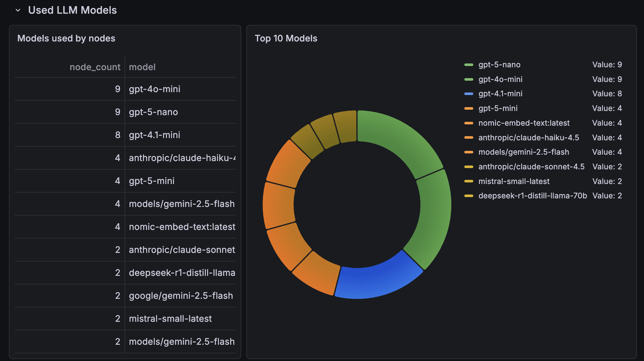Open the Models used by nodes panel title
644x361 pixels.
click(66, 38)
